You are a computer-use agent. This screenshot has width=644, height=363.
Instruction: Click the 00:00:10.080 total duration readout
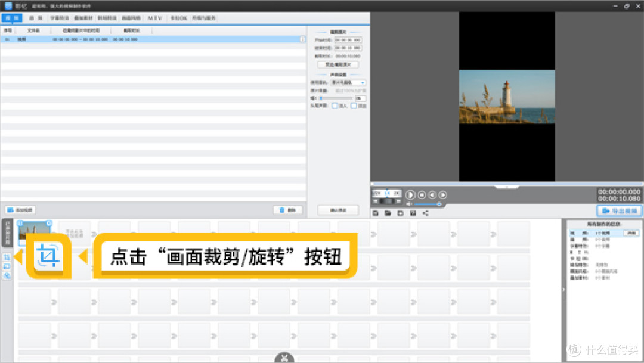(x=619, y=198)
